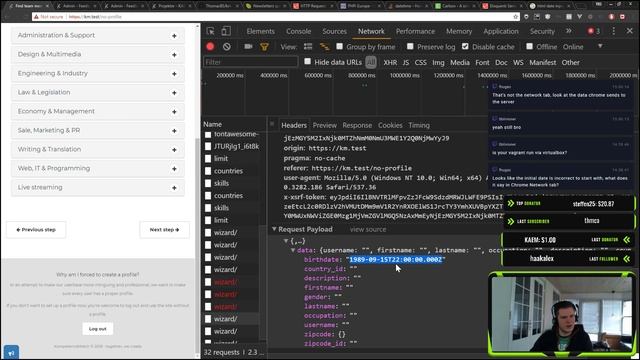Open the network throttling dropdown arrow

coord(600,46)
